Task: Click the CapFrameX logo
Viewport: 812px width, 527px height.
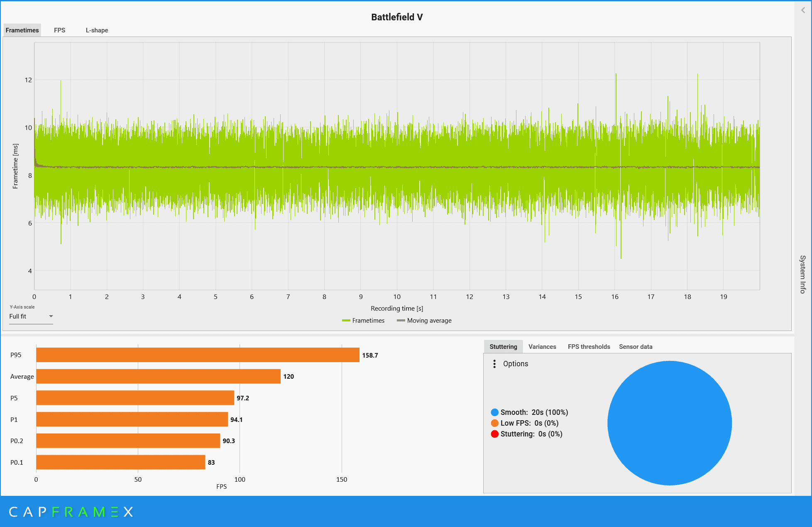Action: click(x=71, y=512)
